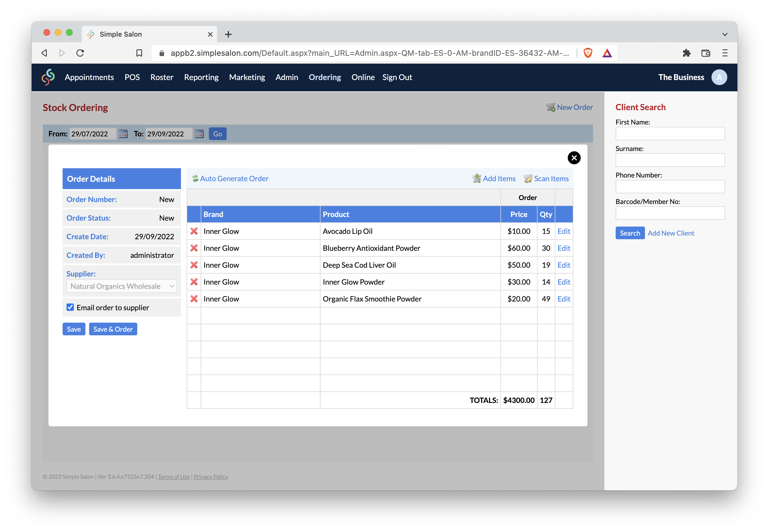
Task: Expand the Supplier dropdown
Action: pyautogui.click(x=122, y=286)
